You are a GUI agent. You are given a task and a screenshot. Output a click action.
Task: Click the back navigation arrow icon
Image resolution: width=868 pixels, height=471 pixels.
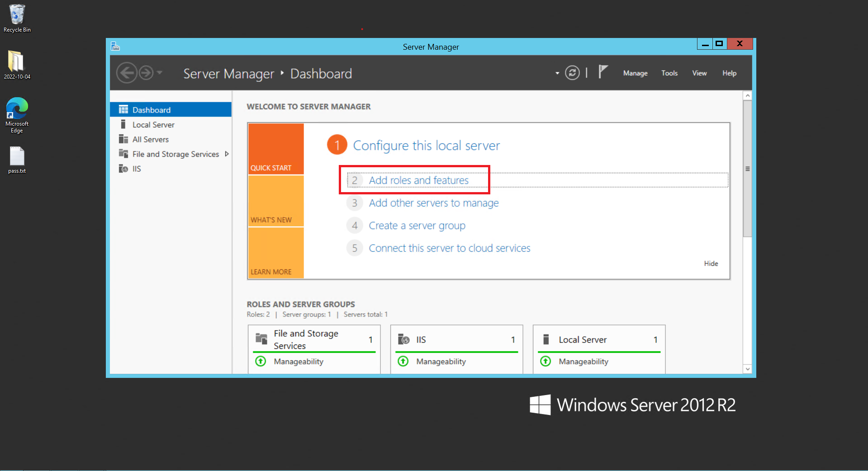click(x=127, y=73)
